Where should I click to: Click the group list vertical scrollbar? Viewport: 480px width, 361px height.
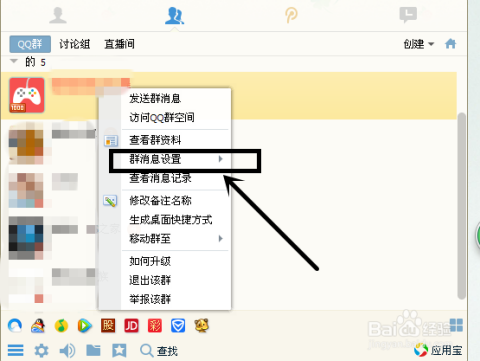click(461, 206)
